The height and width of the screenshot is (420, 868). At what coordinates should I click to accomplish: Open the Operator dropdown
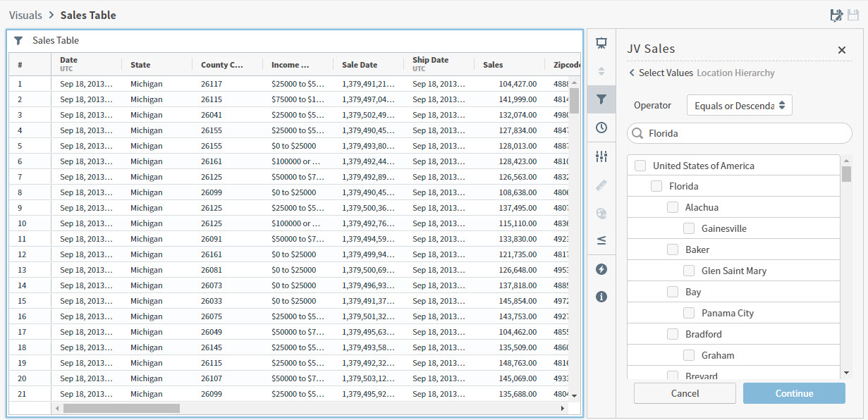tap(739, 106)
